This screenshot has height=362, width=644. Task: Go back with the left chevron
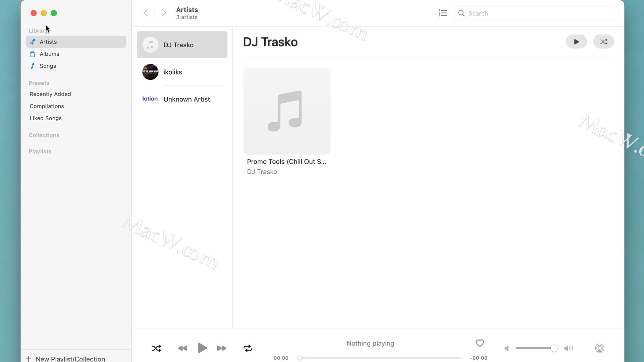146,13
